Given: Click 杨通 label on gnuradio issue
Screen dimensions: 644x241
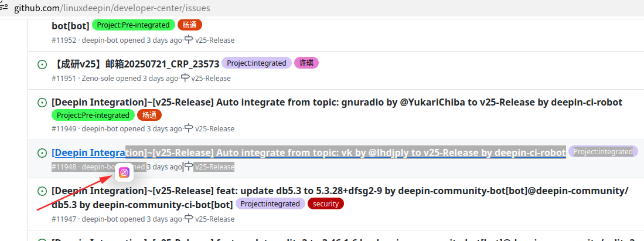Looking at the screenshot, I should [x=149, y=115].
